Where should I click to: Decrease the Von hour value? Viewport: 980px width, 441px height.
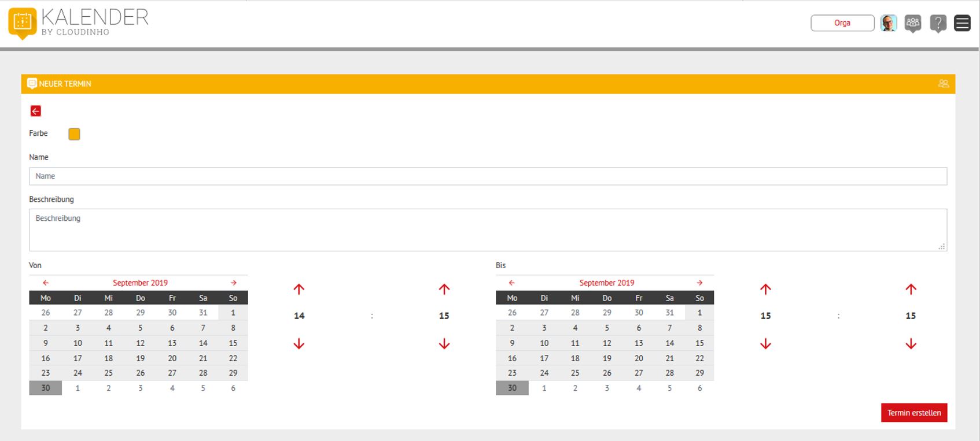click(299, 344)
